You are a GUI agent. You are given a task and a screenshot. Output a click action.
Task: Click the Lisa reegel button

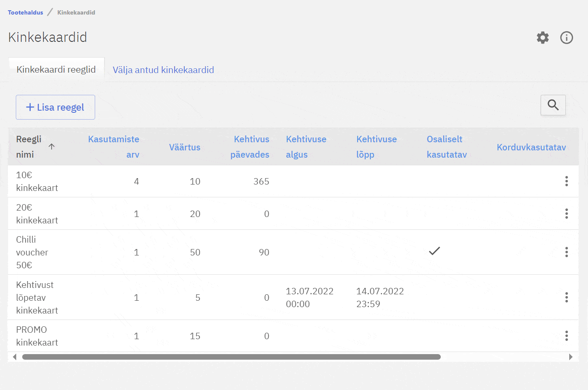[x=55, y=107]
